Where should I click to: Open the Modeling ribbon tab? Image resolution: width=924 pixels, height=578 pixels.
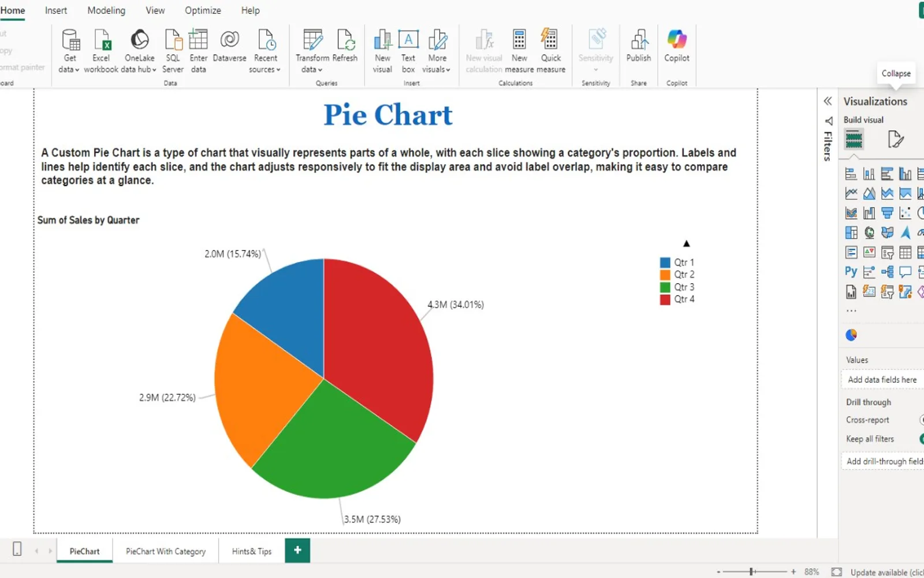point(106,10)
